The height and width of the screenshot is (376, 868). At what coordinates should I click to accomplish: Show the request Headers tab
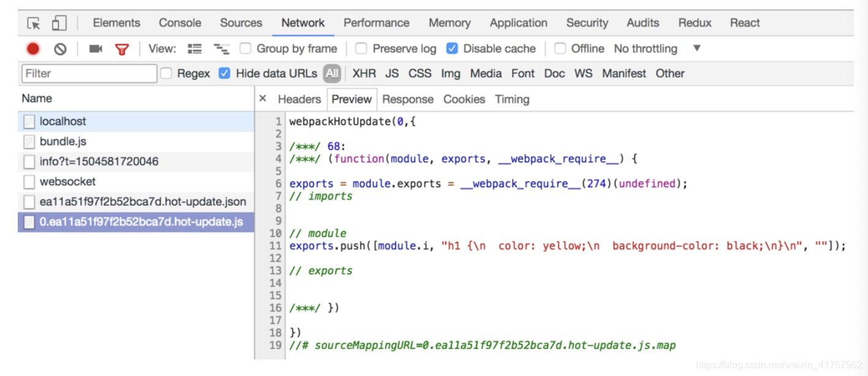(299, 99)
